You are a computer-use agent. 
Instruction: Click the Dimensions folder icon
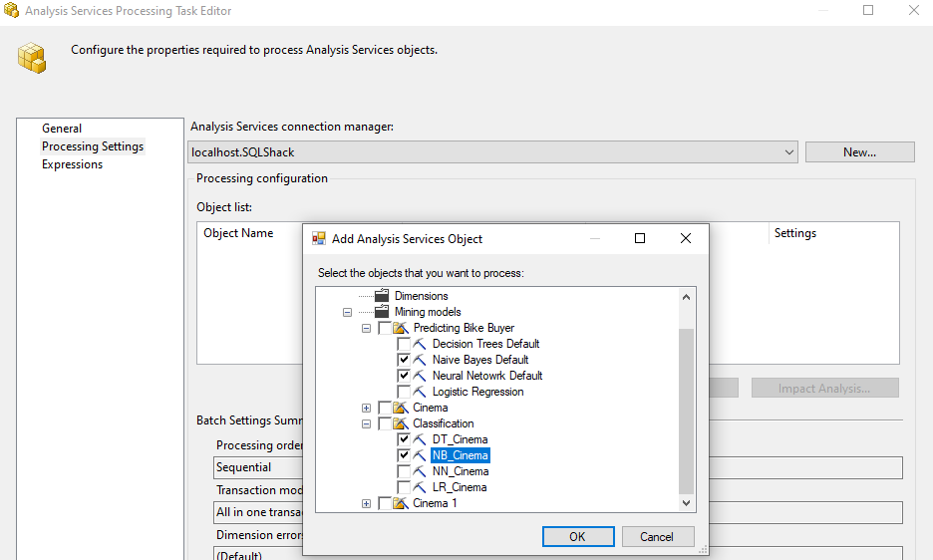coord(382,296)
